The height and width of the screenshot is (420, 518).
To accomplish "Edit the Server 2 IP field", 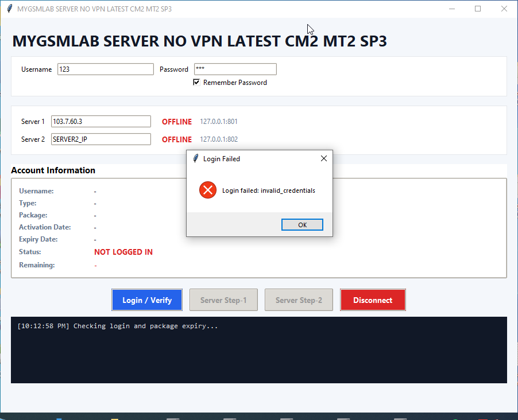I will pos(100,139).
